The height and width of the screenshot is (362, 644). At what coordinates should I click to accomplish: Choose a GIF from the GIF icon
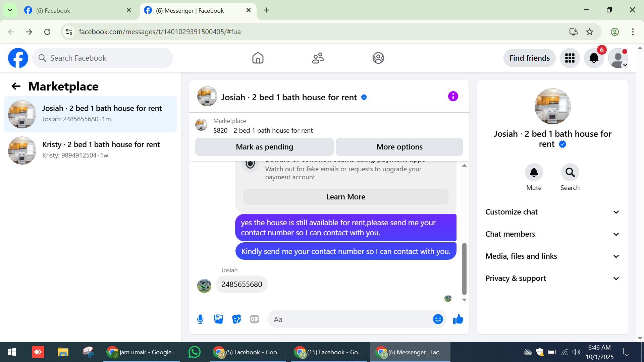[x=255, y=319]
